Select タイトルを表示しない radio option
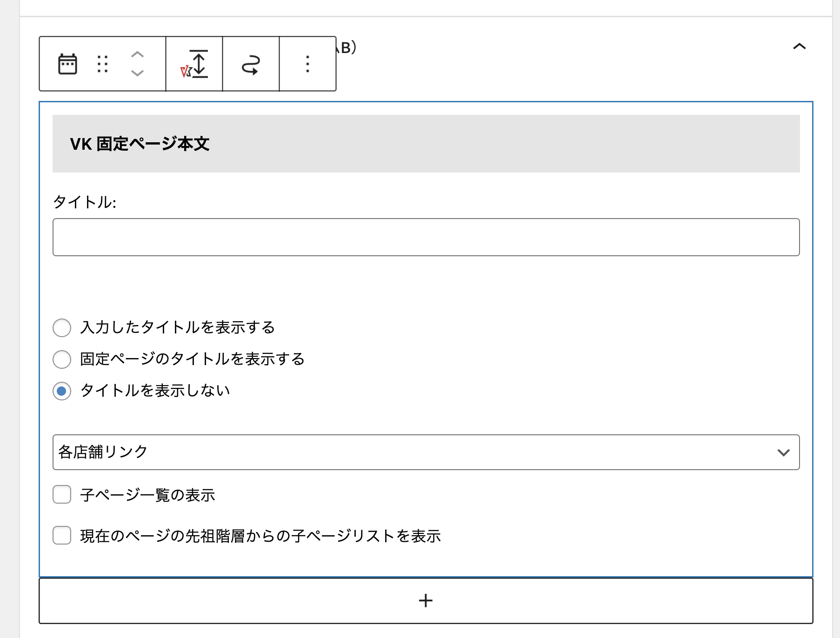 (x=62, y=391)
